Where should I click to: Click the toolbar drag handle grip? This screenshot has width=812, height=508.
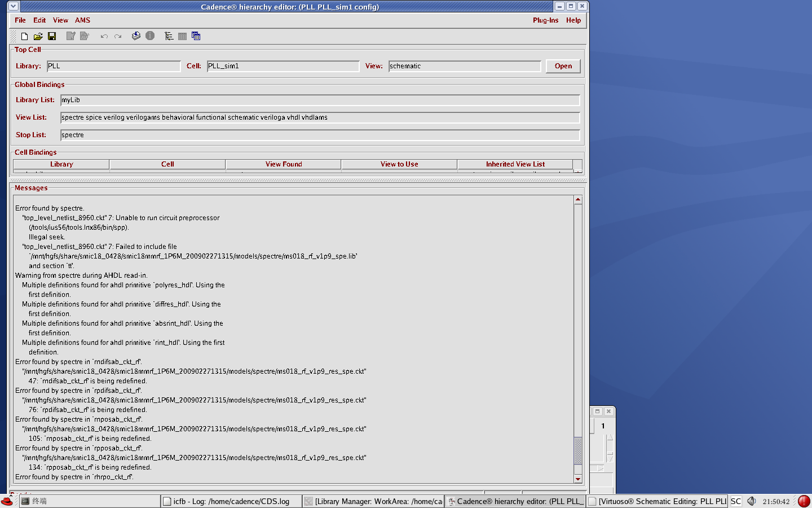(x=14, y=36)
